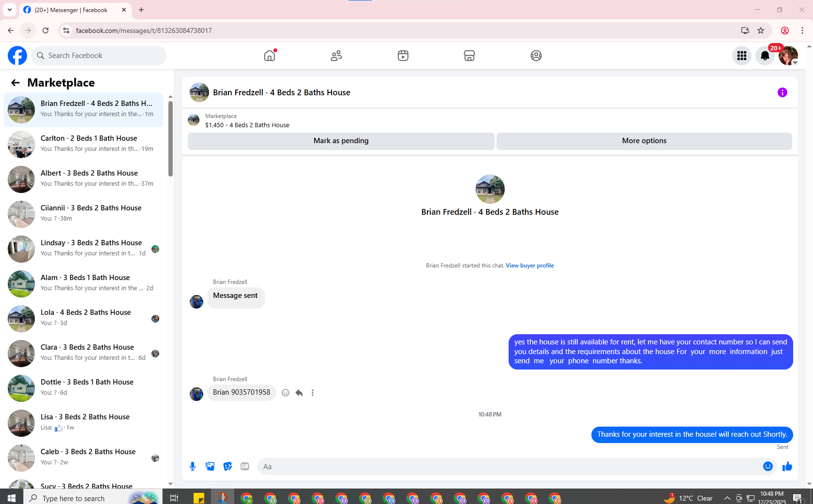This screenshot has height=504, width=813.
Task: Open View buyer profile link
Action: (x=530, y=266)
